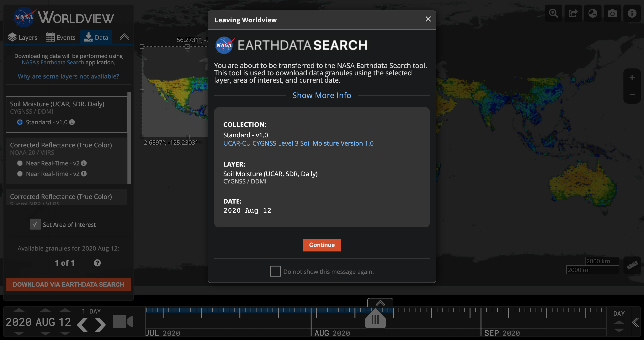Click the timeline date dragger handle
Image resolution: width=644 pixels, height=340 pixels.
(375, 318)
